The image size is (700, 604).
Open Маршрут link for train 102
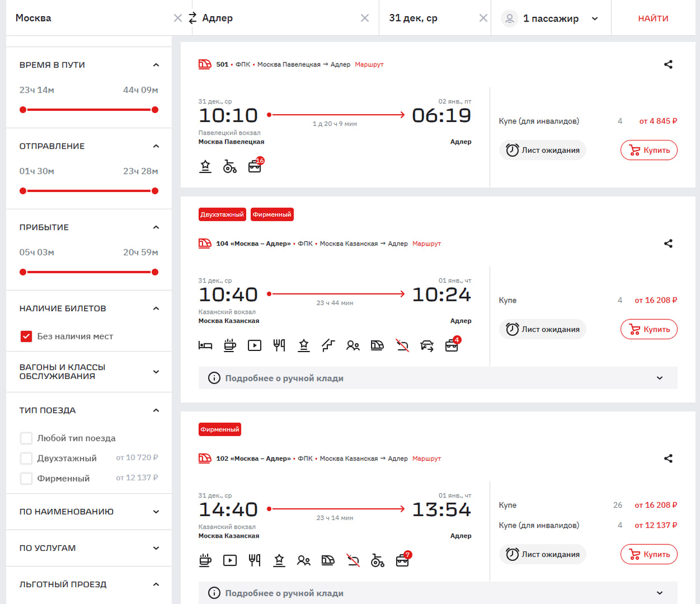(426, 459)
